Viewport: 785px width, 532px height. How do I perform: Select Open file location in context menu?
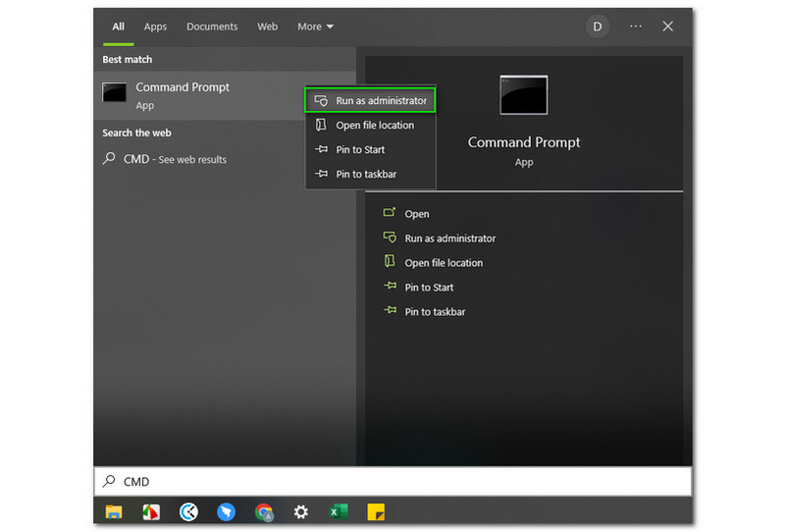point(374,126)
